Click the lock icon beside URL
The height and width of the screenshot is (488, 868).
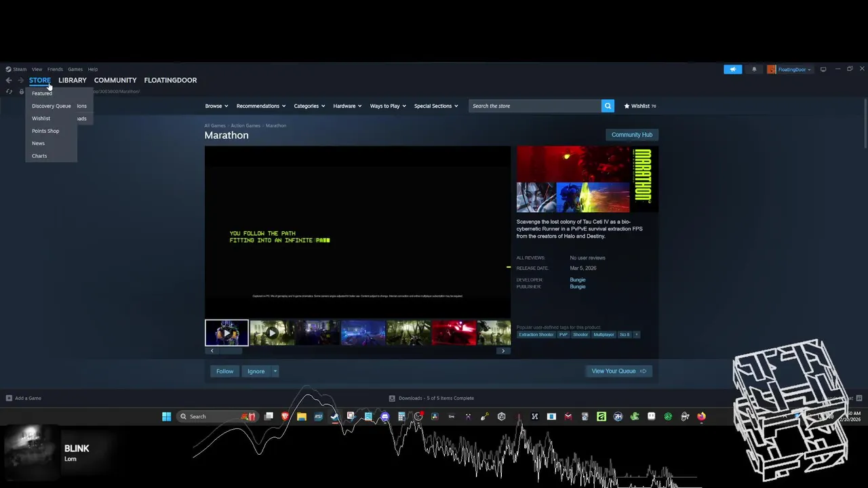click(x=21, y=91)
